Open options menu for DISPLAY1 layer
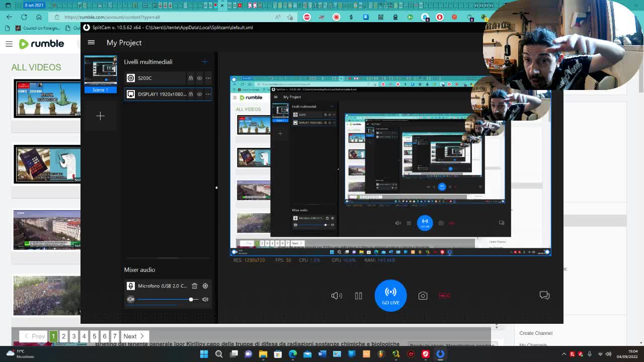The image size is (644, 362). 208,94
